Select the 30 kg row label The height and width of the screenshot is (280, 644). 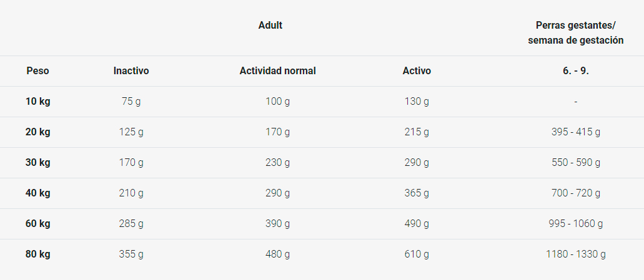pyautogui.click(x=37, y=162)
